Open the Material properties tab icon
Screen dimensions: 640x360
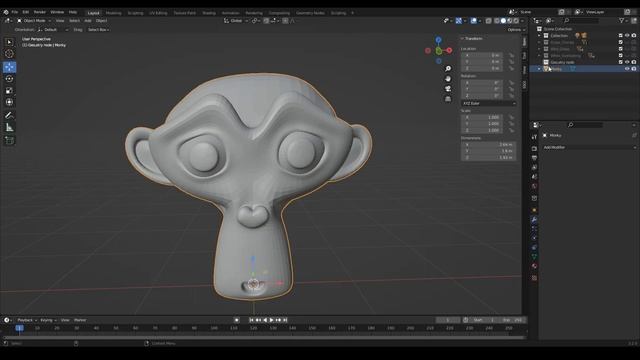(x=534, y=266)
